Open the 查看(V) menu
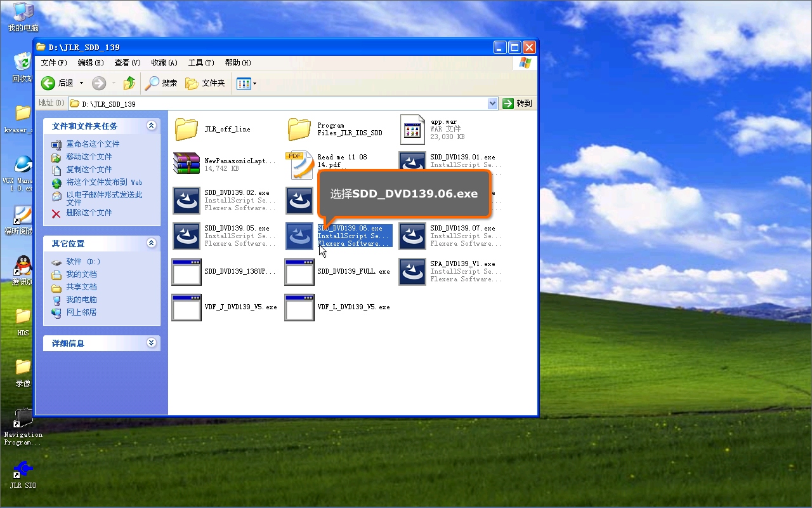This screenshot has height=508, width=812. coord(128,63)
